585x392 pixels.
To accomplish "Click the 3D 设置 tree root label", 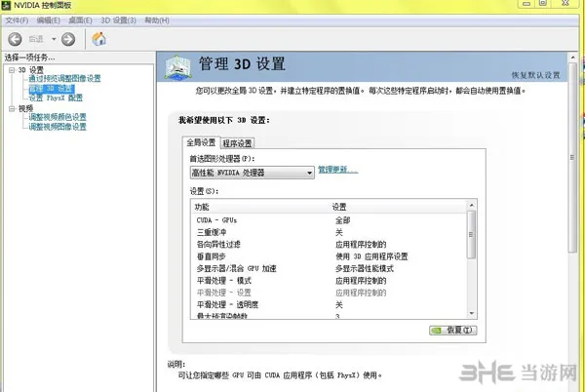I will coord(31,70).
